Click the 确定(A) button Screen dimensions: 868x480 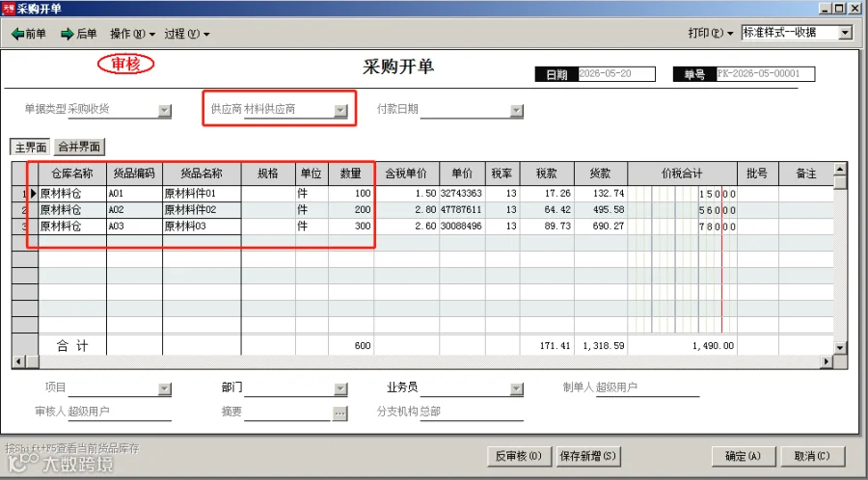point(744,456)
